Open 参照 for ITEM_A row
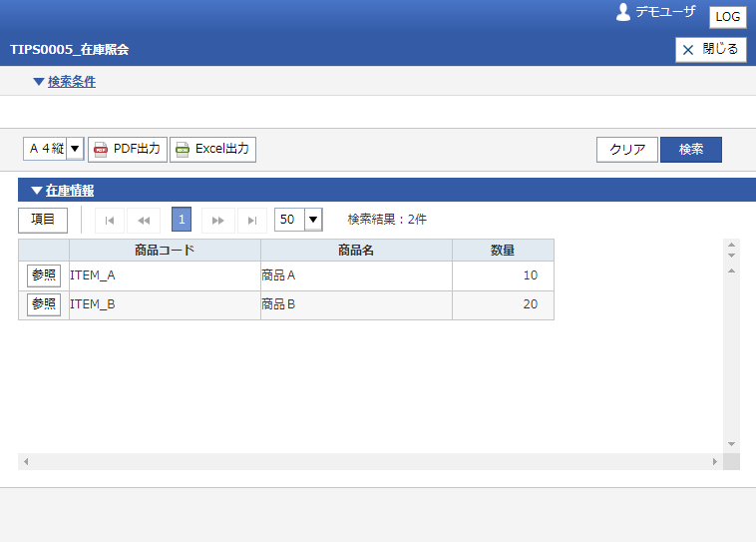Viewport: 756px width, 542px height. [x=44, y=275]
